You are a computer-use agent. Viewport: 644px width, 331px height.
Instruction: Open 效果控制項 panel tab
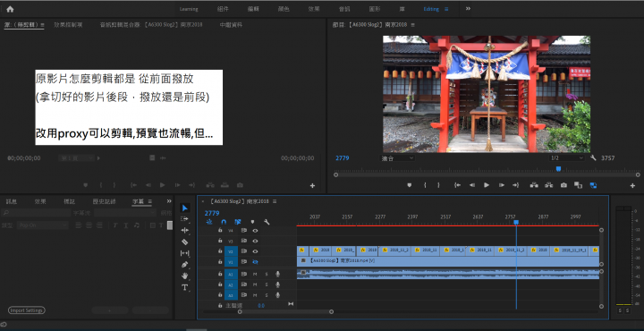coord(68,25)
